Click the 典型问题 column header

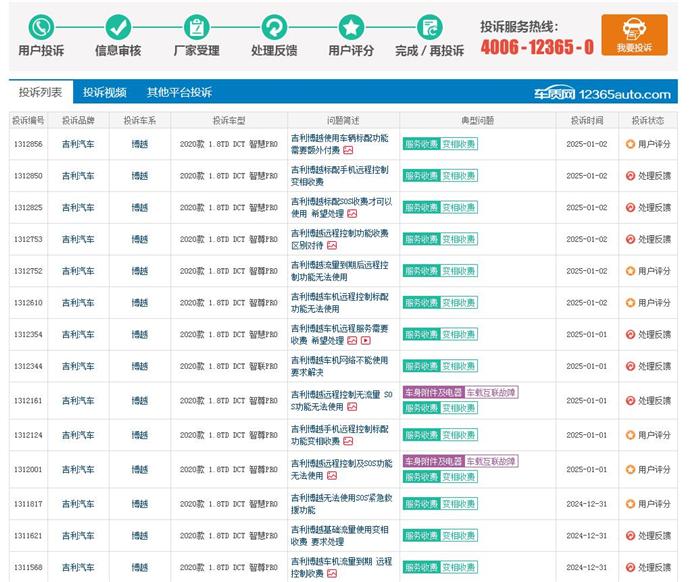pos(477,121)
